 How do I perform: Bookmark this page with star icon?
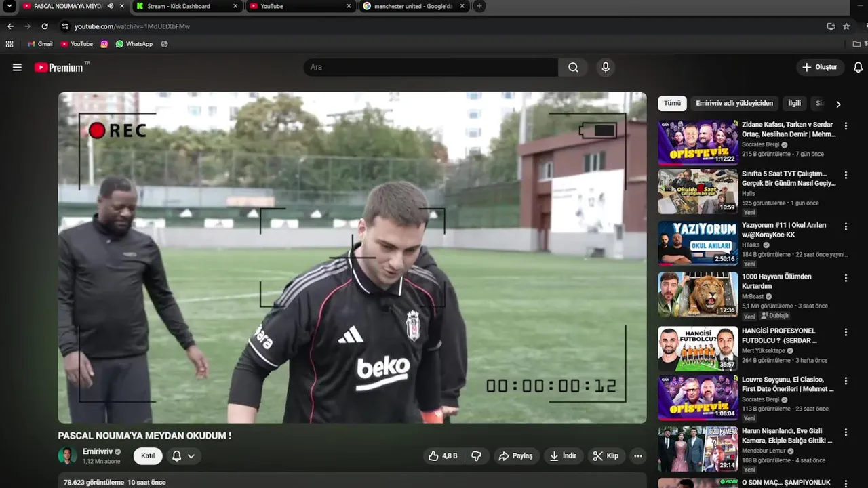point(846,26)
